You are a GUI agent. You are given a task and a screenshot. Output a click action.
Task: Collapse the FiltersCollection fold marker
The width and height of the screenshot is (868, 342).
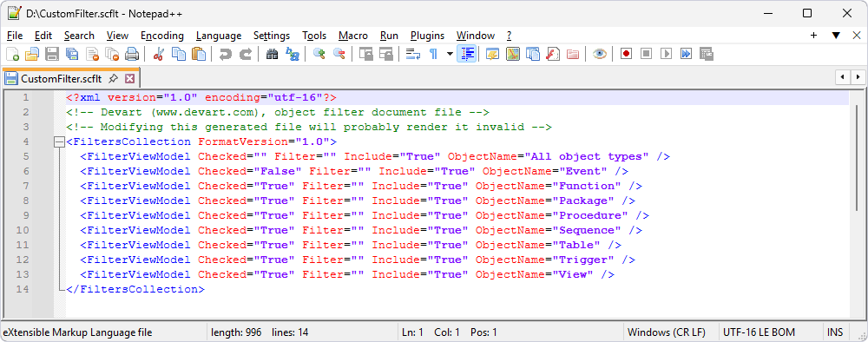click(59, 141)
